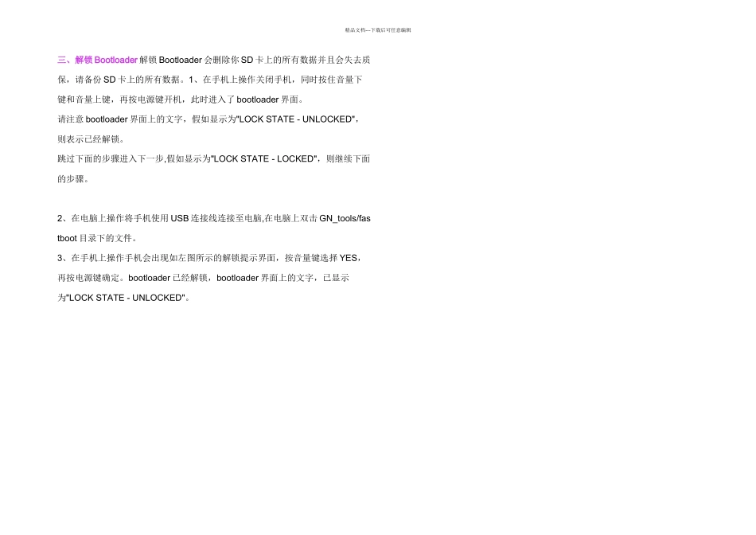Click the line starting '请注意 bootloader 界面上的文字'
This screenshot has height=535, width=756.
click(x=208, y=119)
